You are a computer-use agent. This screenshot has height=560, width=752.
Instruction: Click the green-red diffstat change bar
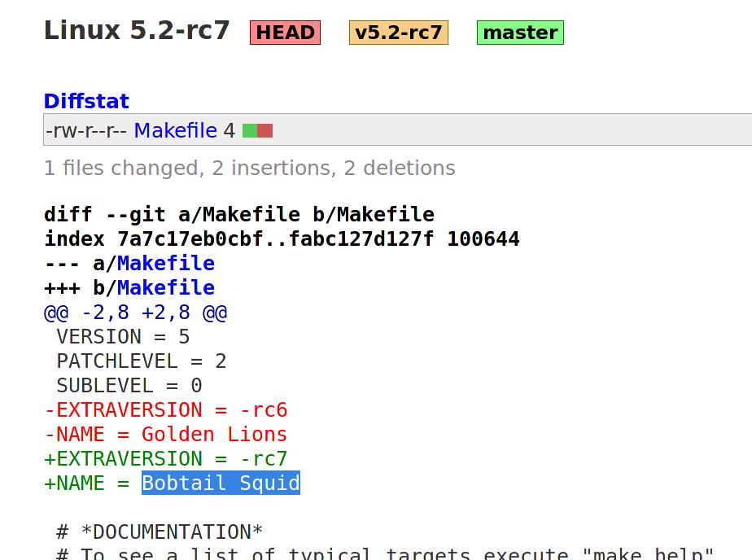tap(257, 130)
